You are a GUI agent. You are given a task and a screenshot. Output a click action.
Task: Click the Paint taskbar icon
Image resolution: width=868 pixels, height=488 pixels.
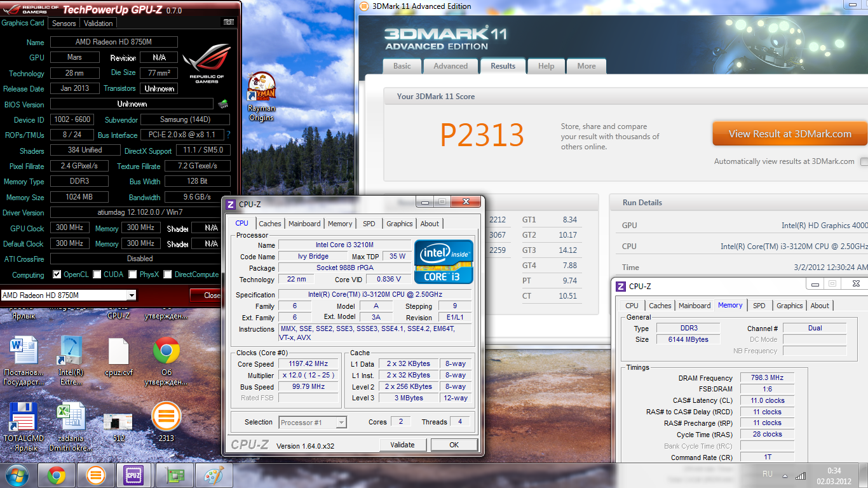214,475
